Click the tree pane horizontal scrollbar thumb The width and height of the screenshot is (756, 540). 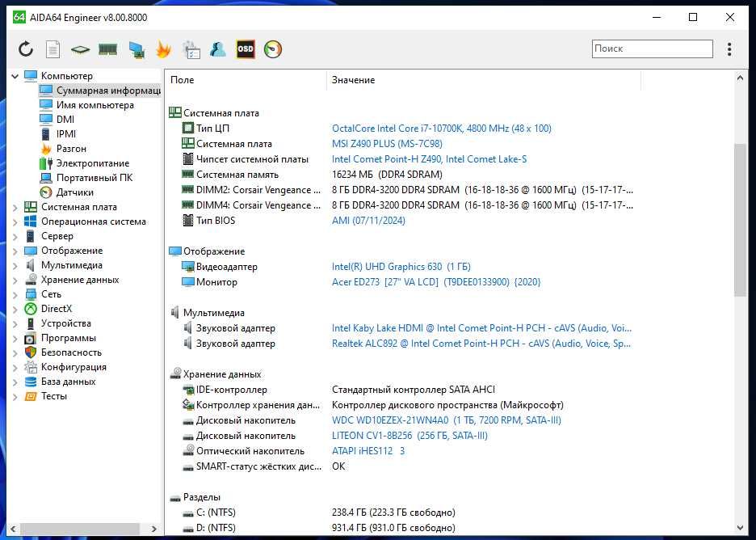79,529
